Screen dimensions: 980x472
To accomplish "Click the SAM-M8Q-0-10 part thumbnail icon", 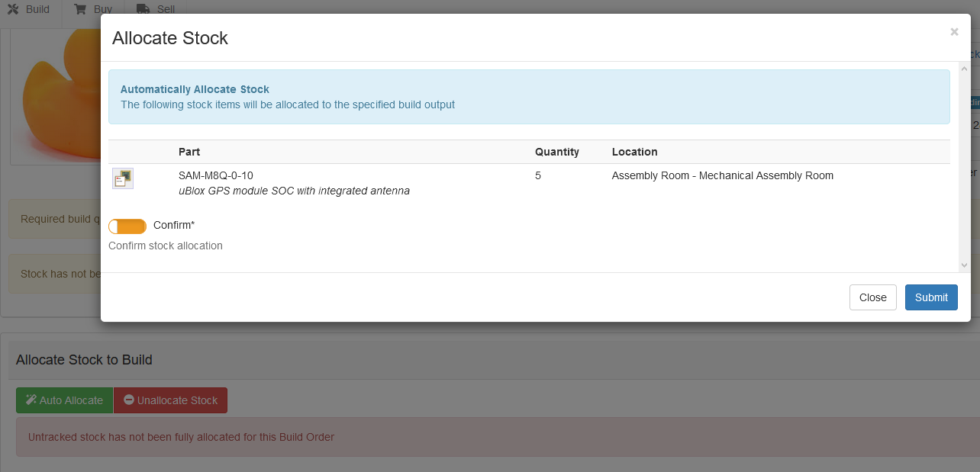I will pos(123,178).
